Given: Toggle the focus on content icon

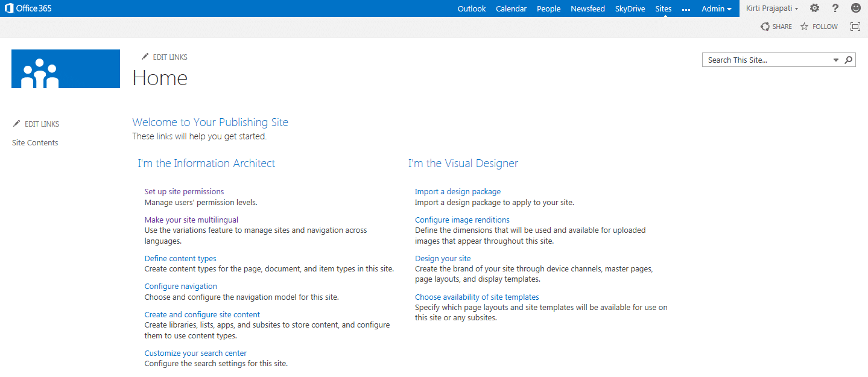Looking at the screenshot, I should [x=855, y=27].
